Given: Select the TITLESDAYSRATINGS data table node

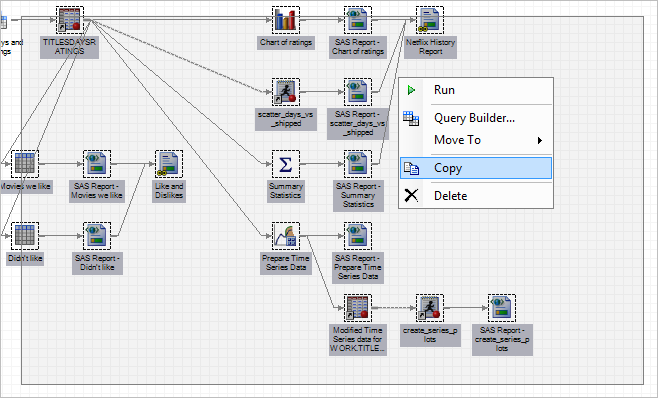Looking at the screenshot, I should [70, 20].
